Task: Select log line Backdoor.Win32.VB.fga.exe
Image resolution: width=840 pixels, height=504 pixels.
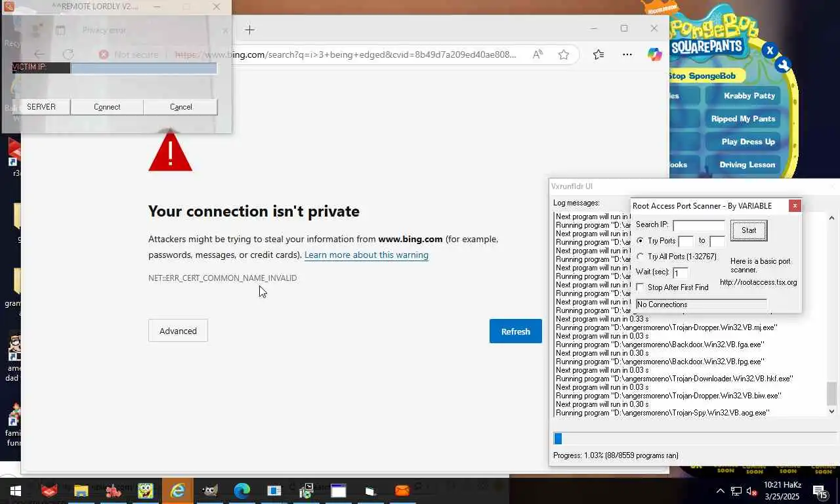Action: pyautogui.click(x=660, y=344)
